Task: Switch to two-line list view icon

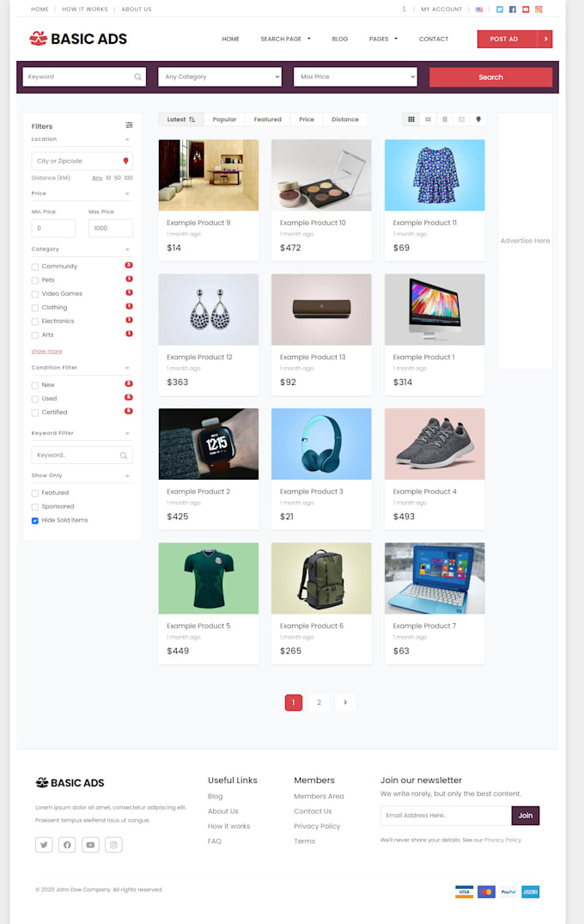Action: pyautogui.click(x=428, y=119)
